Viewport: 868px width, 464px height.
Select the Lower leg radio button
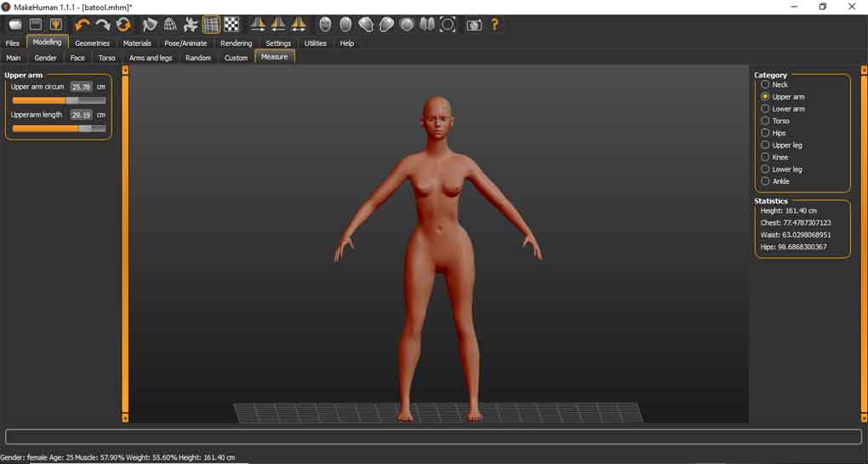[x=765, y=169]
